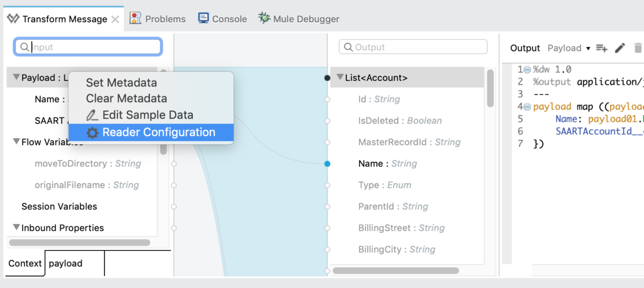Select originalFilename : String variable
Viewport: 644px width, 288px height.
pyautogui.click(x=86, y=185)
